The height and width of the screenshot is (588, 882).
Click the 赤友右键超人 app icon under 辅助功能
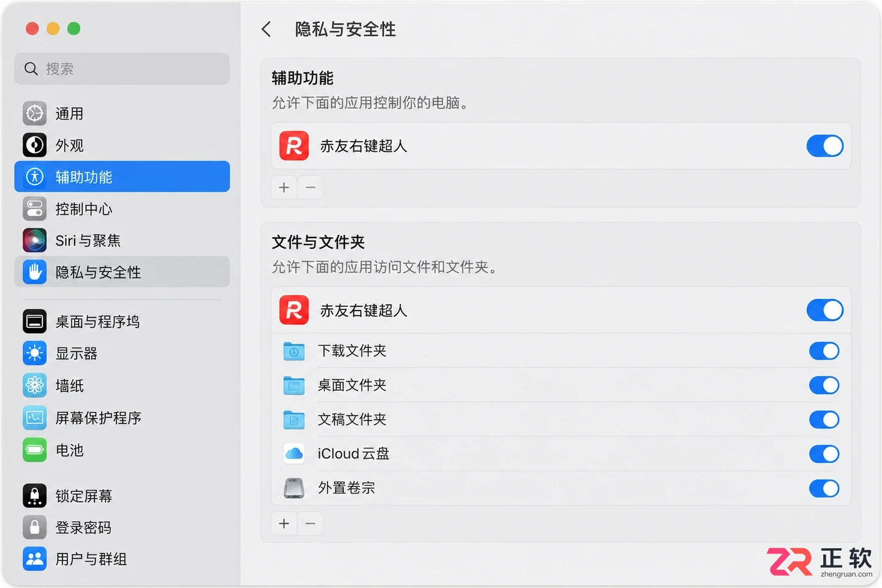coord(294,146)
